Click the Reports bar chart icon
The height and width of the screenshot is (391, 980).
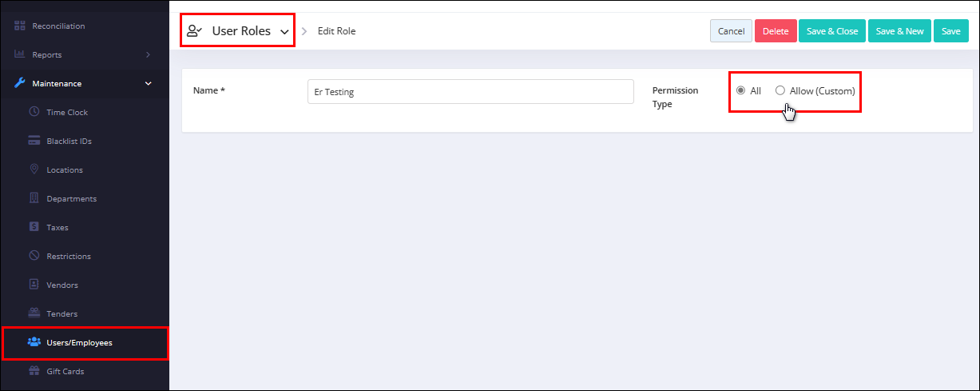[x=20, y=54]
